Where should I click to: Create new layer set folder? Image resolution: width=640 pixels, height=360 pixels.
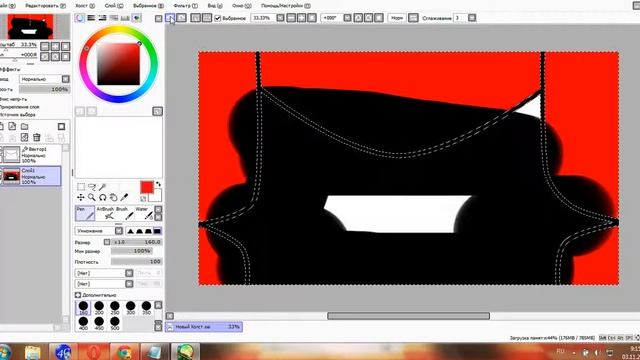click(x=24, y=127)
